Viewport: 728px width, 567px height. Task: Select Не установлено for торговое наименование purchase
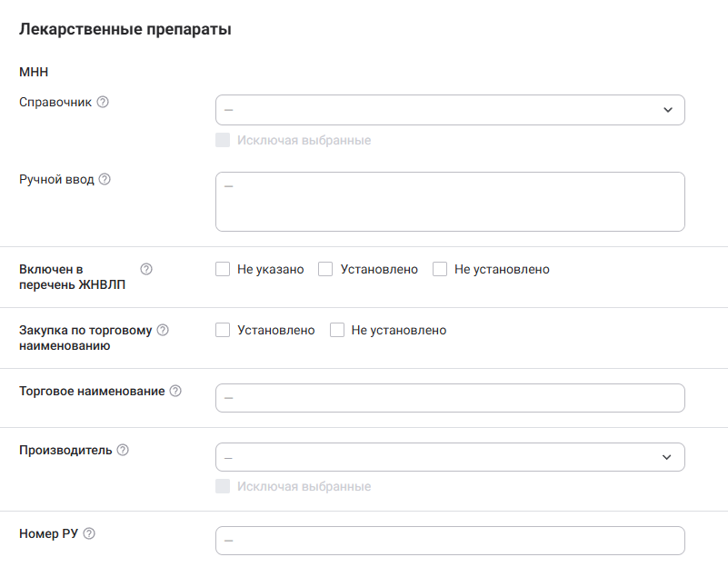[337, 330]
